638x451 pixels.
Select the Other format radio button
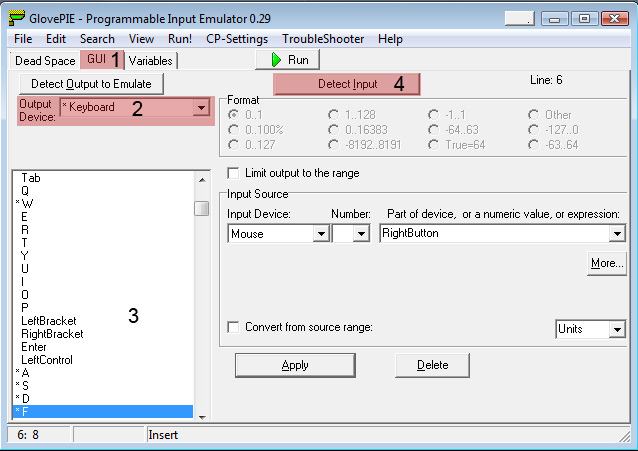533,115
